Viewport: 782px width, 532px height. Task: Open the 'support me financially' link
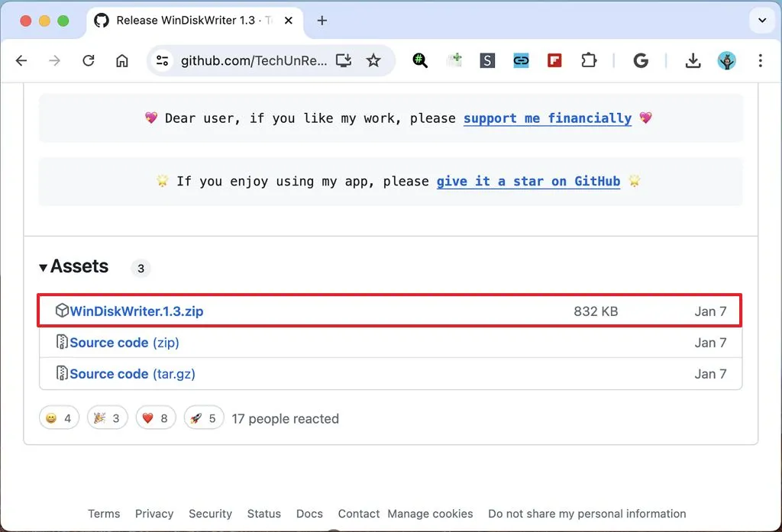coord(547,118)
